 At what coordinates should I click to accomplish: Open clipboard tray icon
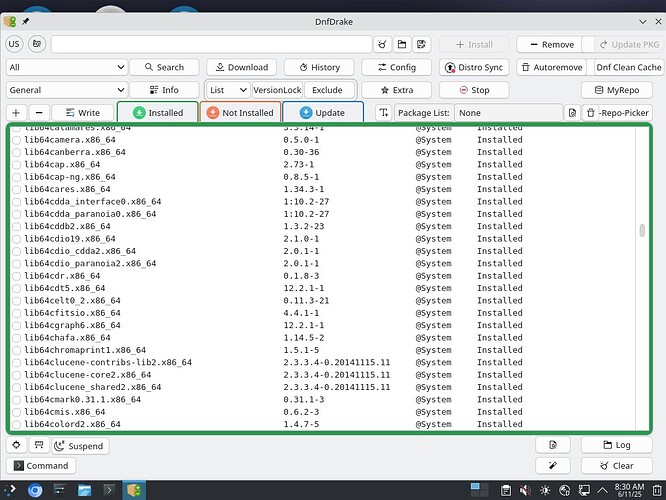point(505,491)
